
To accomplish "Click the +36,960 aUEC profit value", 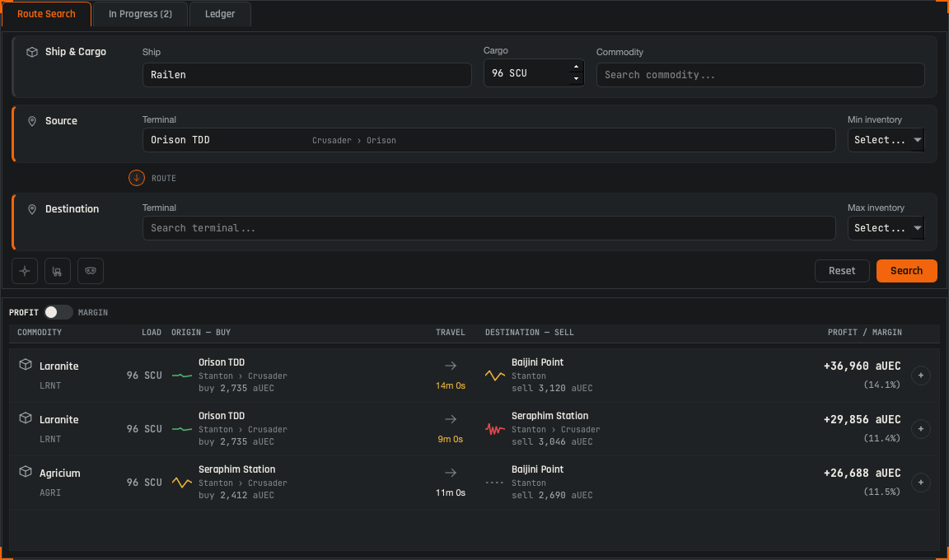I will 862,366.
